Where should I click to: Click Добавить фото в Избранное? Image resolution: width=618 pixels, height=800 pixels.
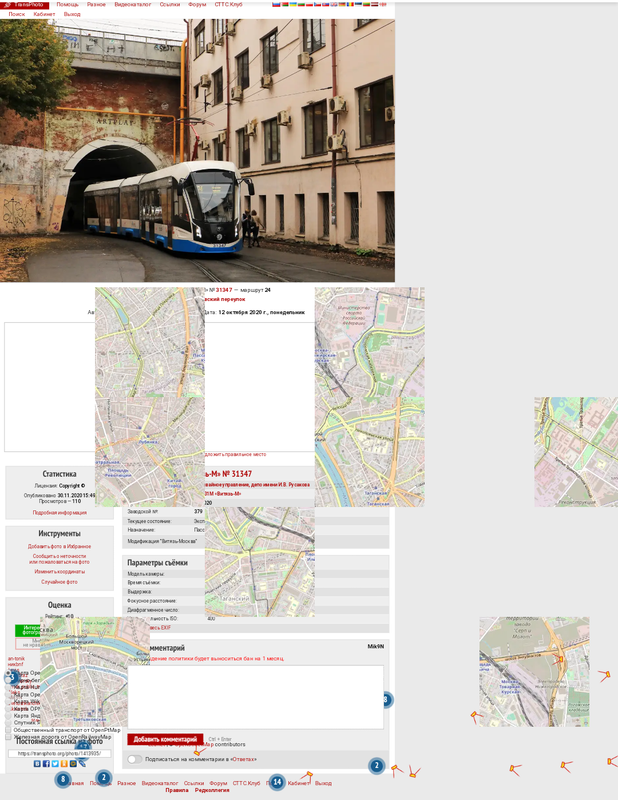pos(59,546)
